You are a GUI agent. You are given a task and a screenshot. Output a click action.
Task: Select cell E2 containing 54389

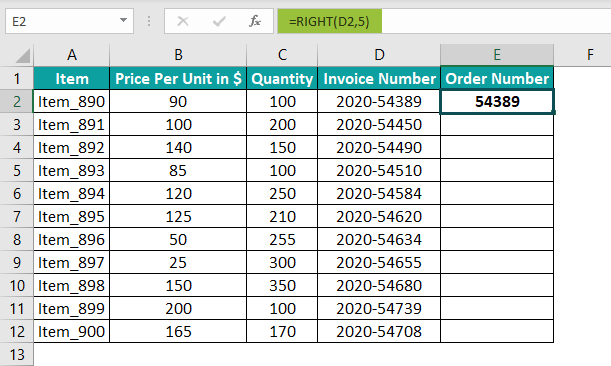(497, 101)
